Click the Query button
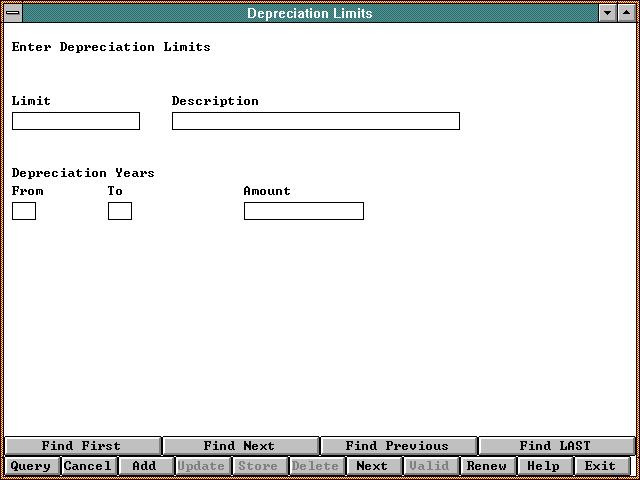640x480 pixels. (31, 466)
